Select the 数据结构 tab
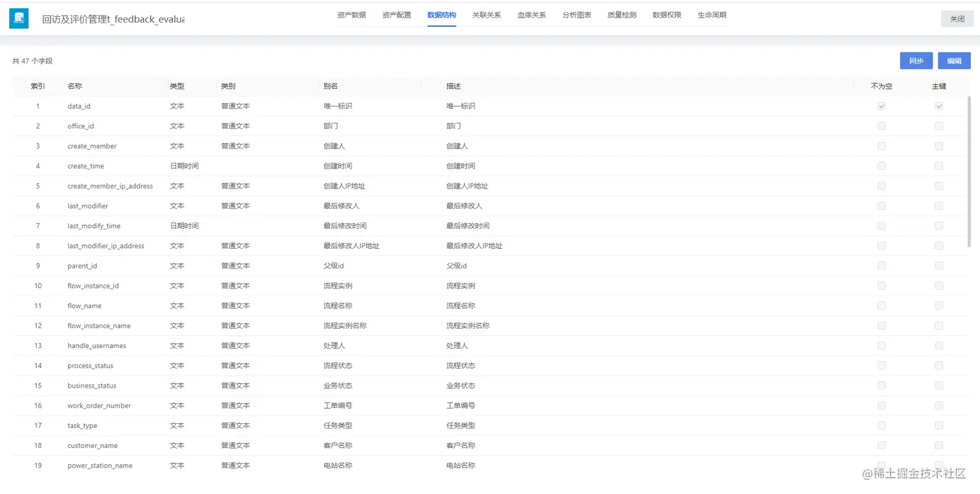Viewport: 980px width, 494px height. tap(441, 14)
